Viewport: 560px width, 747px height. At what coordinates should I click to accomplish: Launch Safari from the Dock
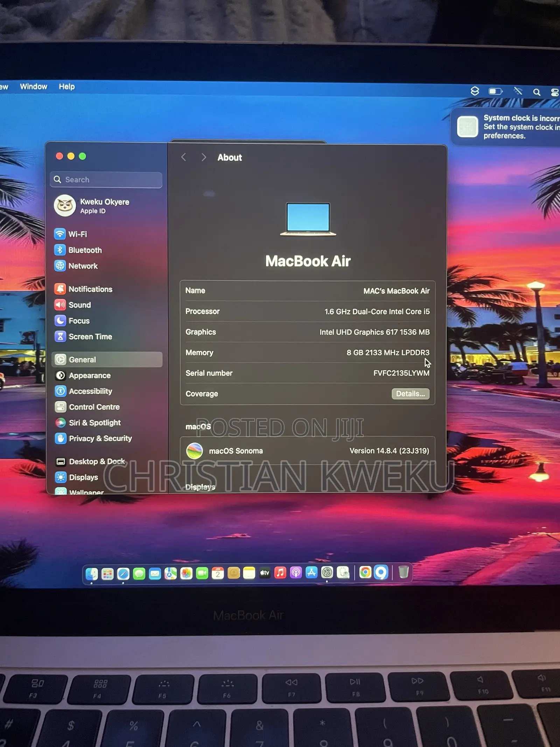[123, 573]
